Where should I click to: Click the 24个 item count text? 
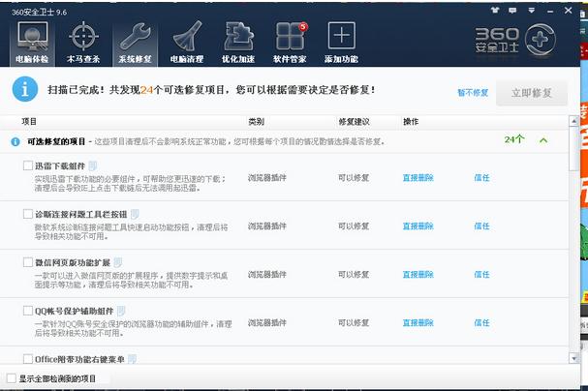(x=514, y=139)
